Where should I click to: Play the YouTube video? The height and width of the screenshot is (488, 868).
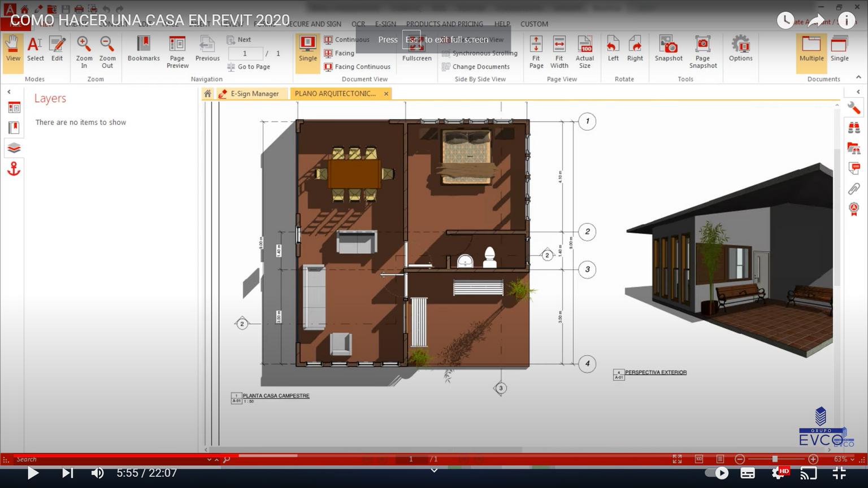click(x=33, y=473)
